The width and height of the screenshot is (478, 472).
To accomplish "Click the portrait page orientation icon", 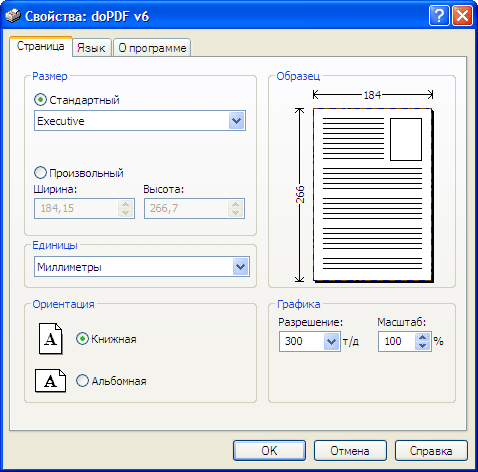I will 51,338.
